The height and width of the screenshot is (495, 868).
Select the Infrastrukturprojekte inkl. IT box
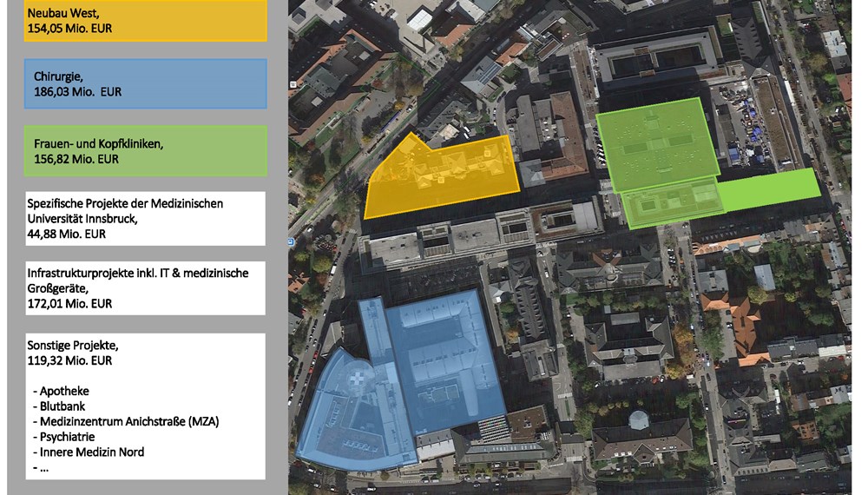(146, 288)
